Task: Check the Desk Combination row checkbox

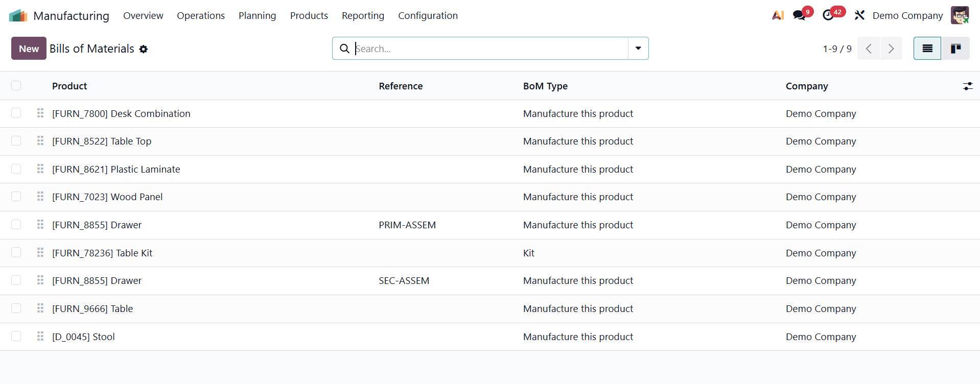Action: [x=16, y=113]
